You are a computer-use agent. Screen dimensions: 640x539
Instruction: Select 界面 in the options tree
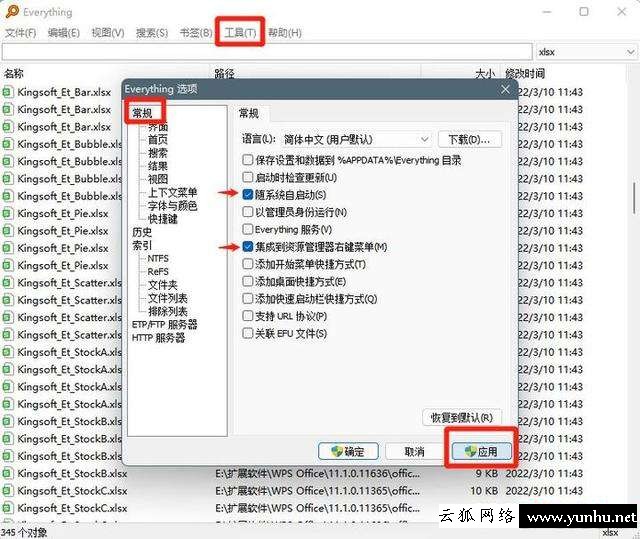click(x=158, y=126)
